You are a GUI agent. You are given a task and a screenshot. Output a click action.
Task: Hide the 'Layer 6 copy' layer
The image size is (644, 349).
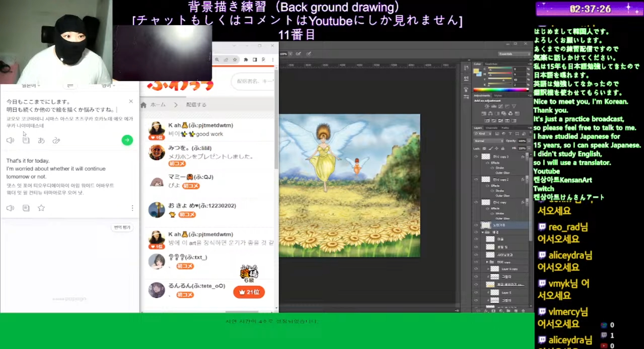[x=476, y=269]
